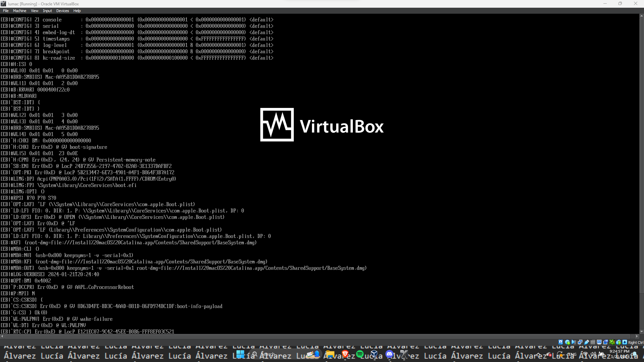Toggle the keyboard capture indicator
644x362 pixels.
click(625, 342)
